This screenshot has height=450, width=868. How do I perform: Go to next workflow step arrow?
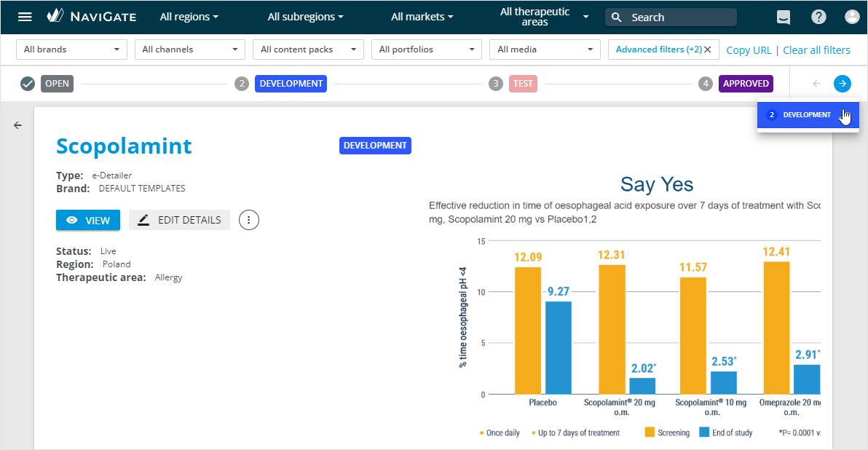pyautogui.click(x=842, y=84)
